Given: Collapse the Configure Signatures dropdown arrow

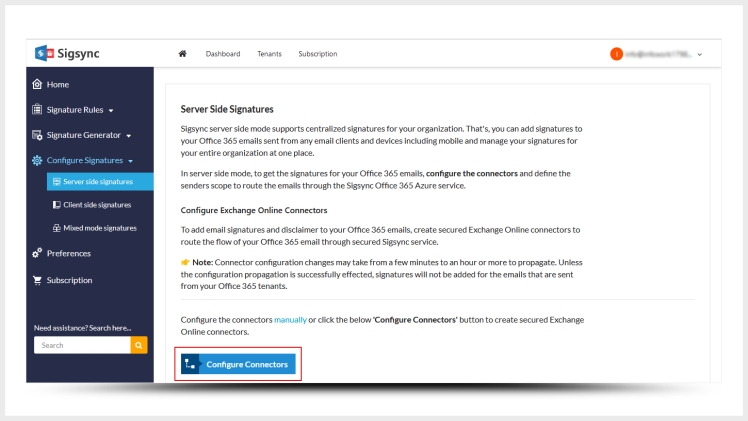Looking at the screenshot, I should [130, 161].
